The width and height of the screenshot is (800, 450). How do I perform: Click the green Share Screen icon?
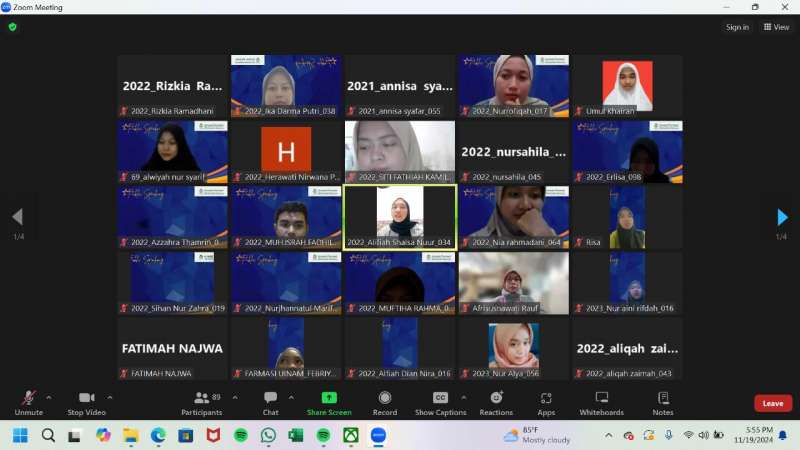329,398
